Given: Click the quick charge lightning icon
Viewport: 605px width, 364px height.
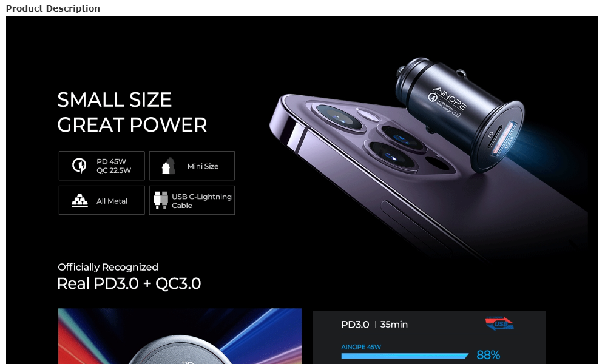Looking at the screenshot, I should (x=79, y=166).
